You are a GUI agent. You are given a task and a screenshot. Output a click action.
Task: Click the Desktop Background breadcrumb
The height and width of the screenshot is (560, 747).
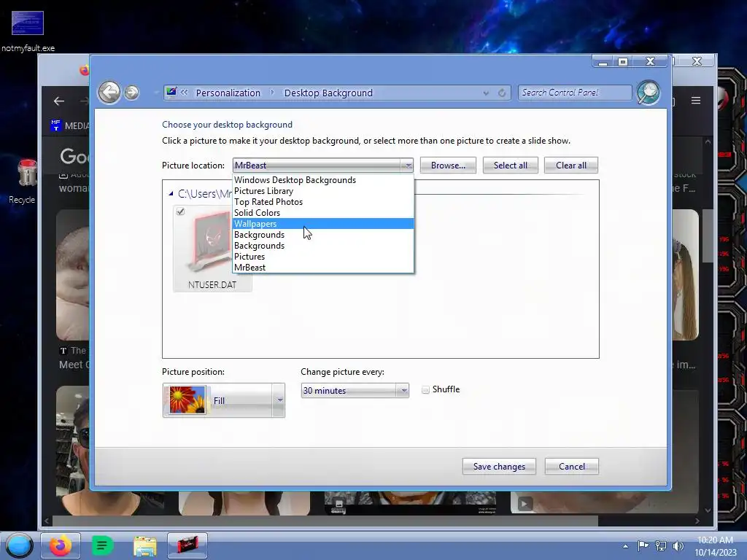[x=328, y=93]
